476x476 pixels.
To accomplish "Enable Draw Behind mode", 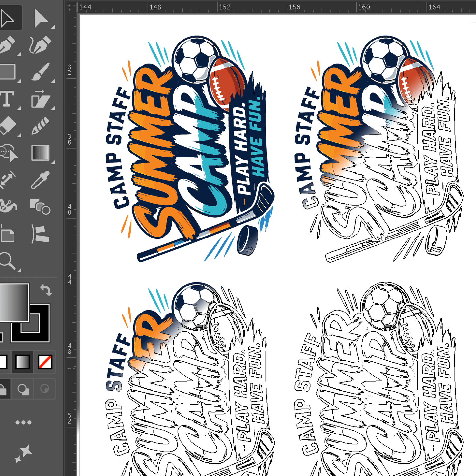I will tap(23, 389).
